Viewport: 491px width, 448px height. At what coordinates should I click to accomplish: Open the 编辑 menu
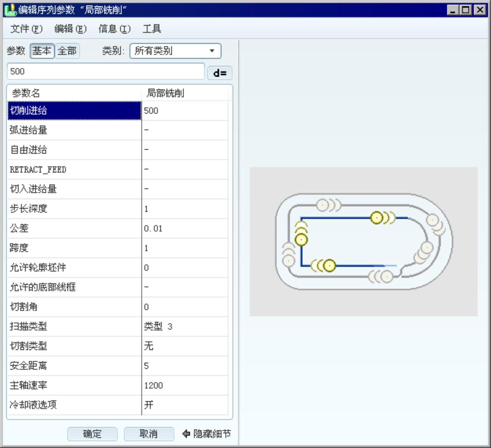pos(70,29)
